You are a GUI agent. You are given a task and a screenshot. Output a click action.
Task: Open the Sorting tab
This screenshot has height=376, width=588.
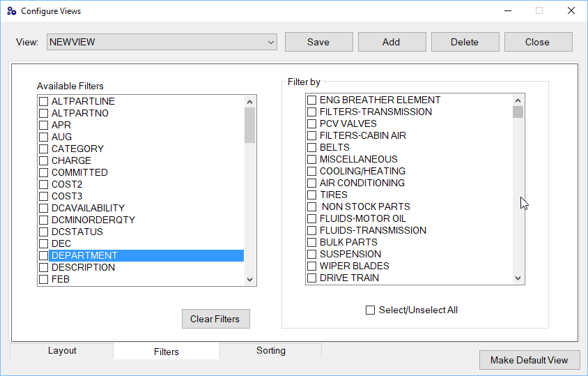(271, 350)
